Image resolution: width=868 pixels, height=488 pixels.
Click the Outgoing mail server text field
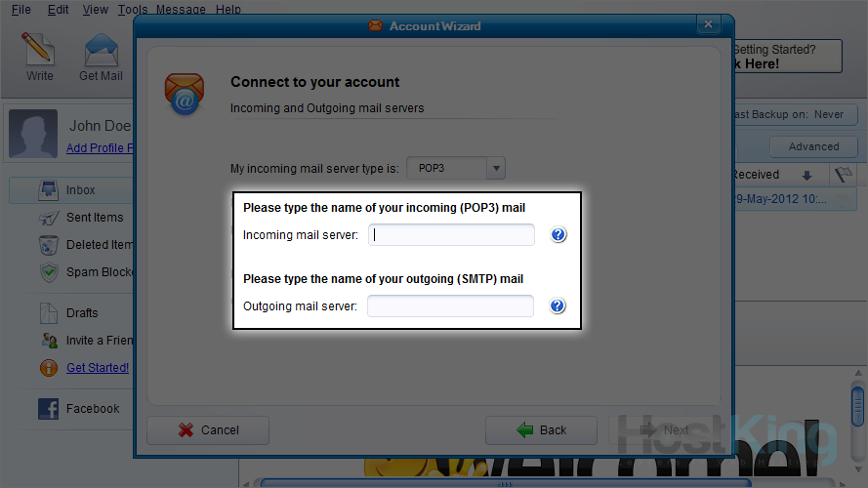coord(451,306)
